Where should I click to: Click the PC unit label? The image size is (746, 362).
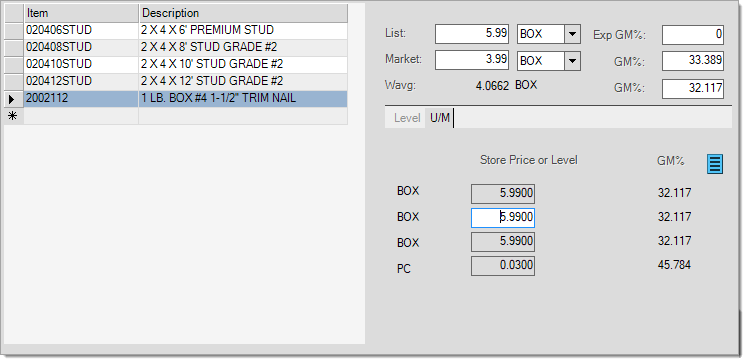click(403, 269)
